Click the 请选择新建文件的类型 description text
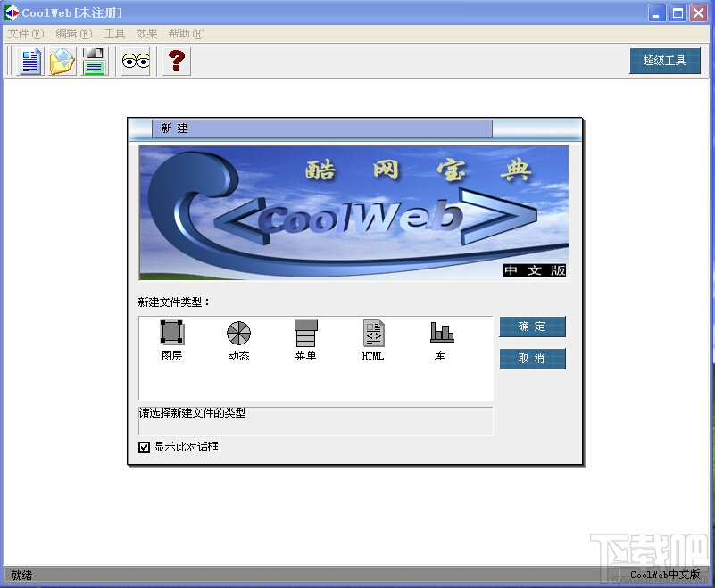Viewport: 715px width, 588px height. [192, 413]
